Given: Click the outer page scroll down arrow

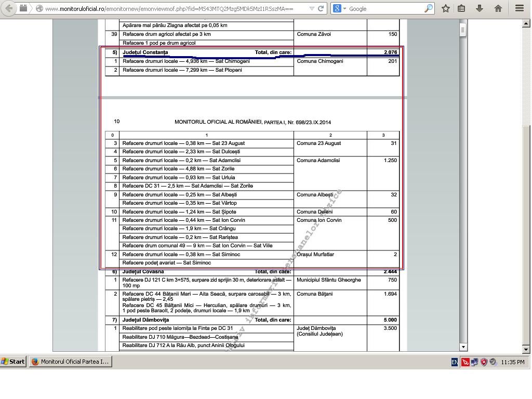Looking at the screenshot, I should [x=527, y=350].
